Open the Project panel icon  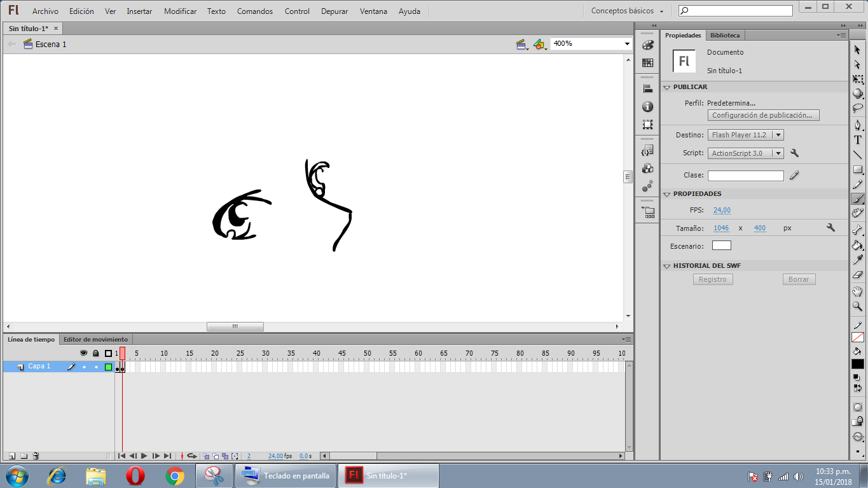pos(647,213)
